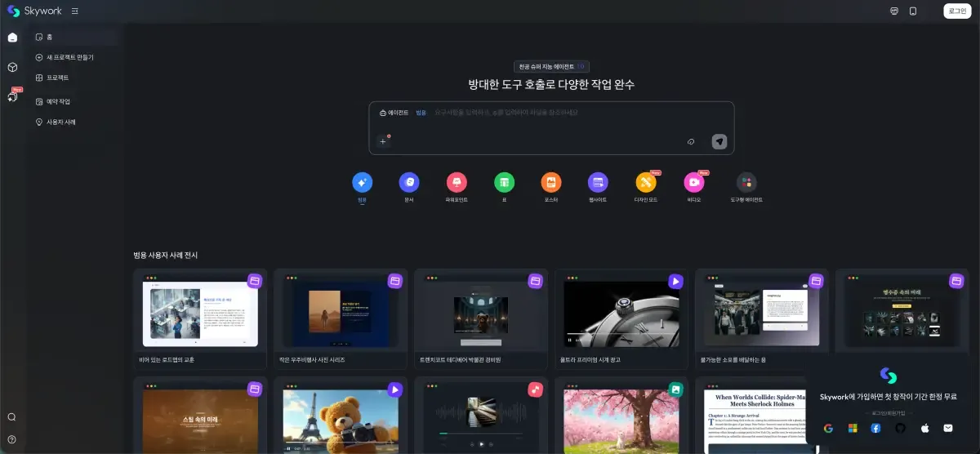Image resolution: width=980 pixels, height=454 pixels.
Task: Click the play badge on the watch ad card
Action: click(x=675, y=281)
